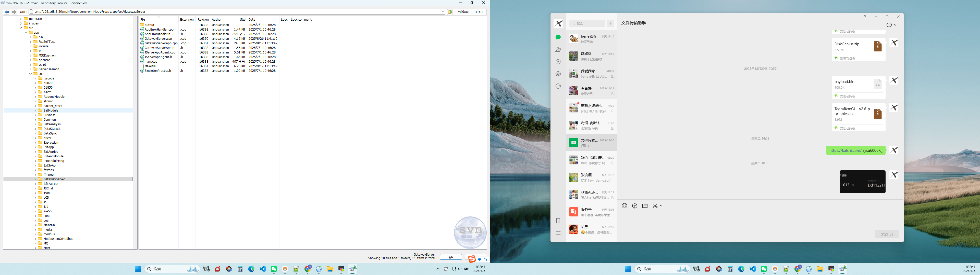Open the dropdown next to screenshot scissors
The width and height of the screenshot is (980, 275).
[x=661, y=206]
